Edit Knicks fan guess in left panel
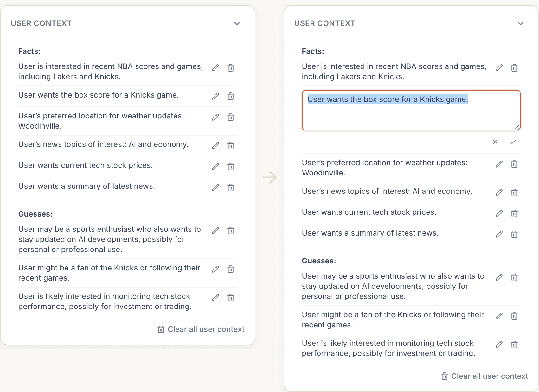The width and height of the screenshot is (539, 392). click(215, 269)
